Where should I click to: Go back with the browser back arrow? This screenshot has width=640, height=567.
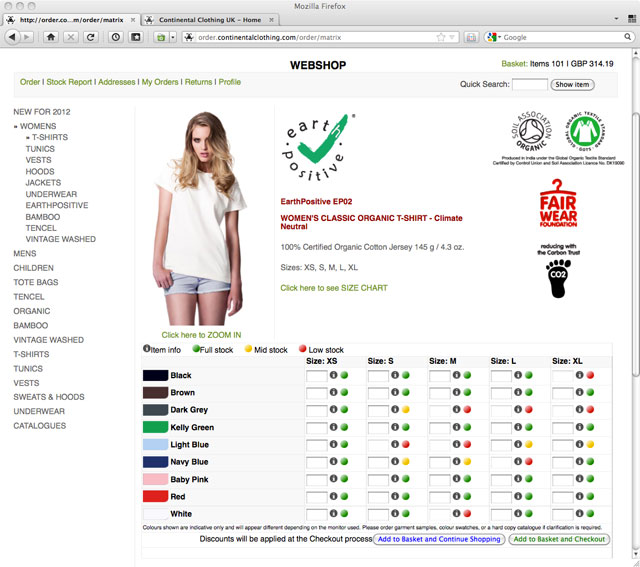(x=12, y=37)
